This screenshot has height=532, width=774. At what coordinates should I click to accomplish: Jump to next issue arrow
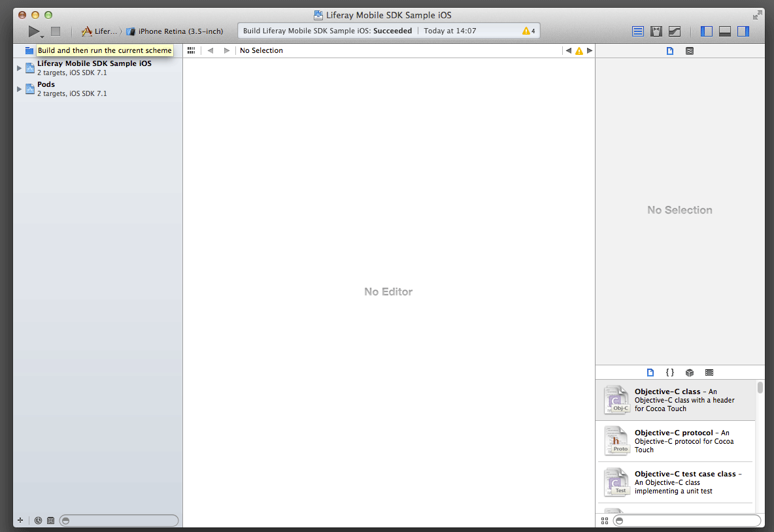click(590, 50)
